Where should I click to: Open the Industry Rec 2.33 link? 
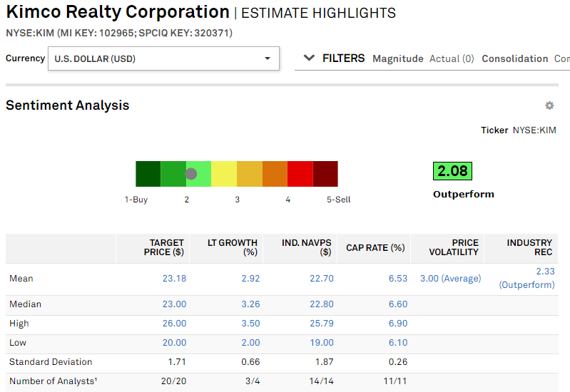coord(544,272)
